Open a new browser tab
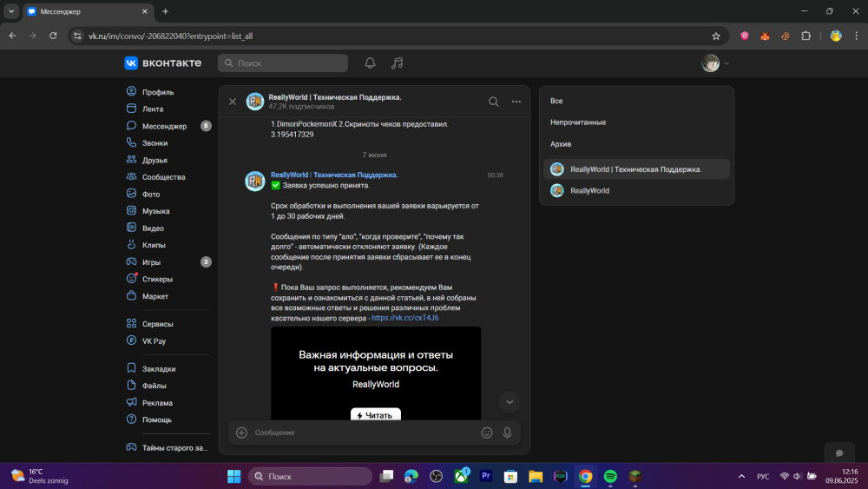Screen dimensions: 868x489 [165, 11]
